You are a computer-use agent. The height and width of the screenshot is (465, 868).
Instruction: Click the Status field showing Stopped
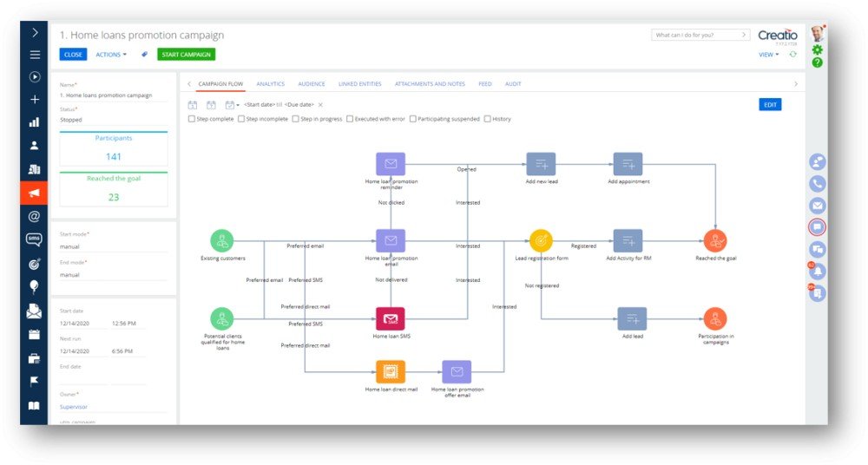(x=114, y=120)
